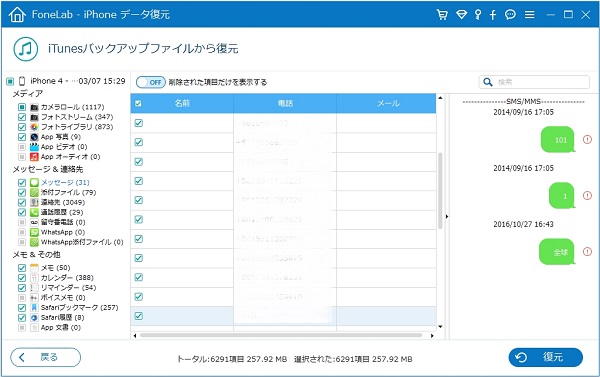Click the 復元 restore button
Viewport: 600px width, 377px height.
(x=545, y=357)
